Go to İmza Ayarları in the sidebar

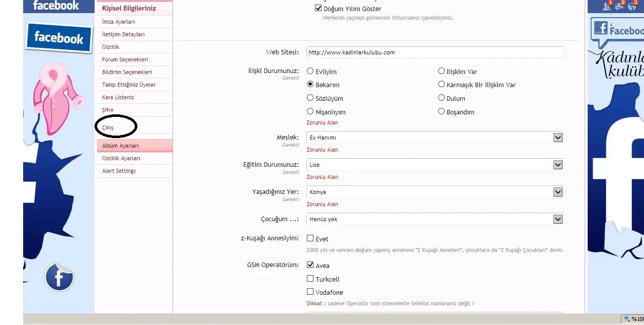[118, 22]
